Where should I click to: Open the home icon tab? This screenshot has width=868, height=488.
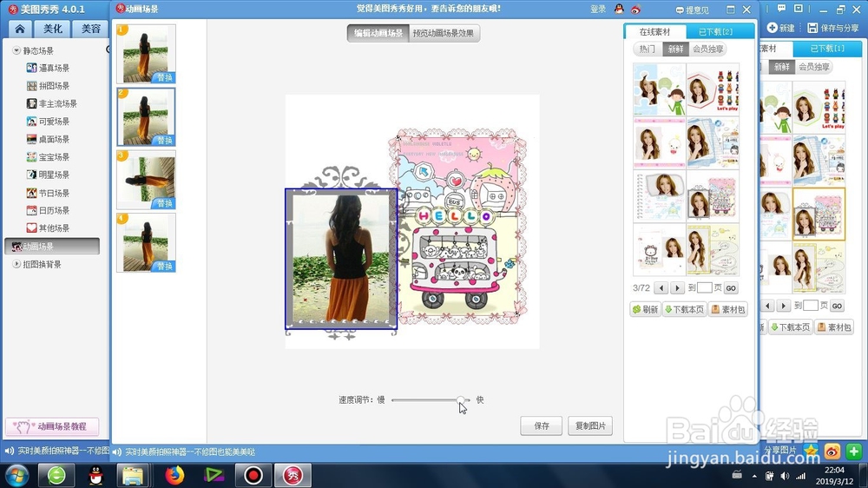pos(20,29)
